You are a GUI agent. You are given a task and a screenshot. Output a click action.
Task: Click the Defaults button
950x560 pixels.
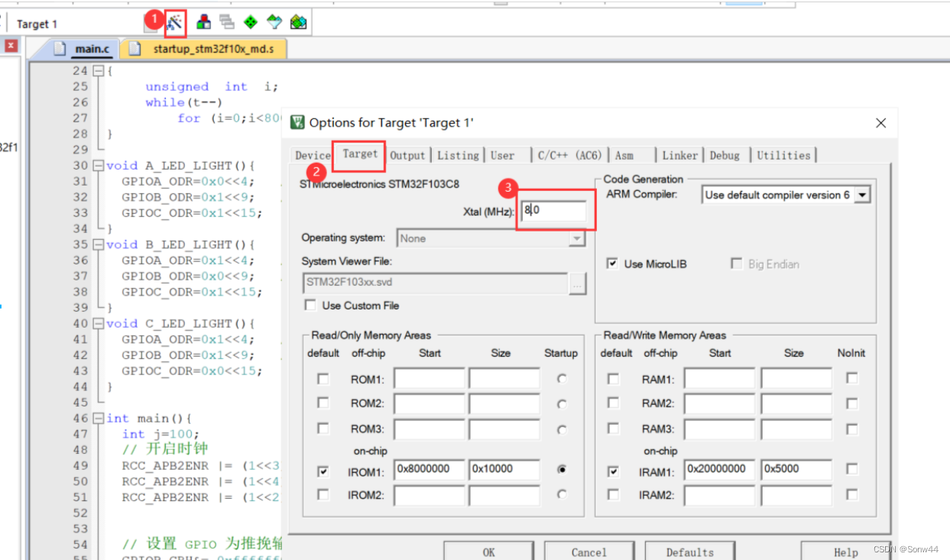click(689, 552)
